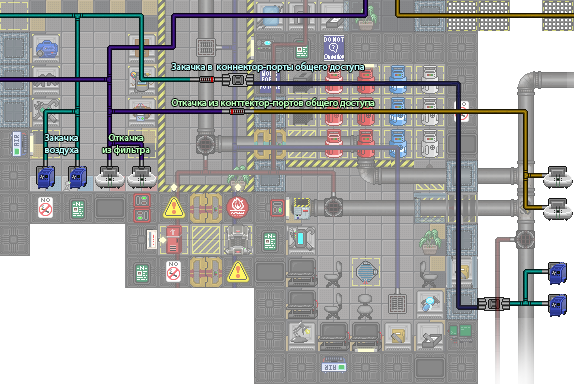Open the green-screen wall computer
574x384 pixels.
461,333
